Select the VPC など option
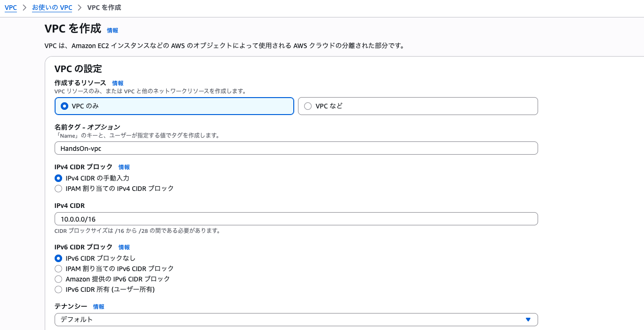The image size is (644, 330). tap(308, 106)
